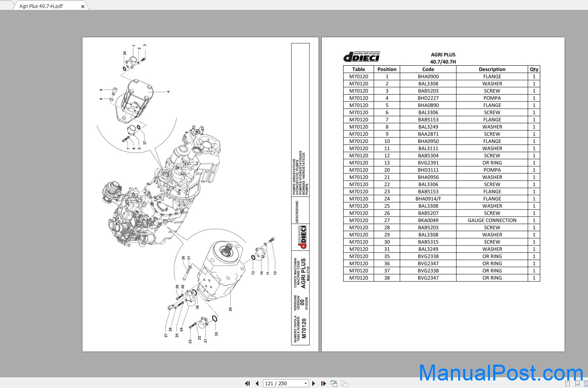Select code BAB5304 in the table
588x388 pixels.
[428, 155]
